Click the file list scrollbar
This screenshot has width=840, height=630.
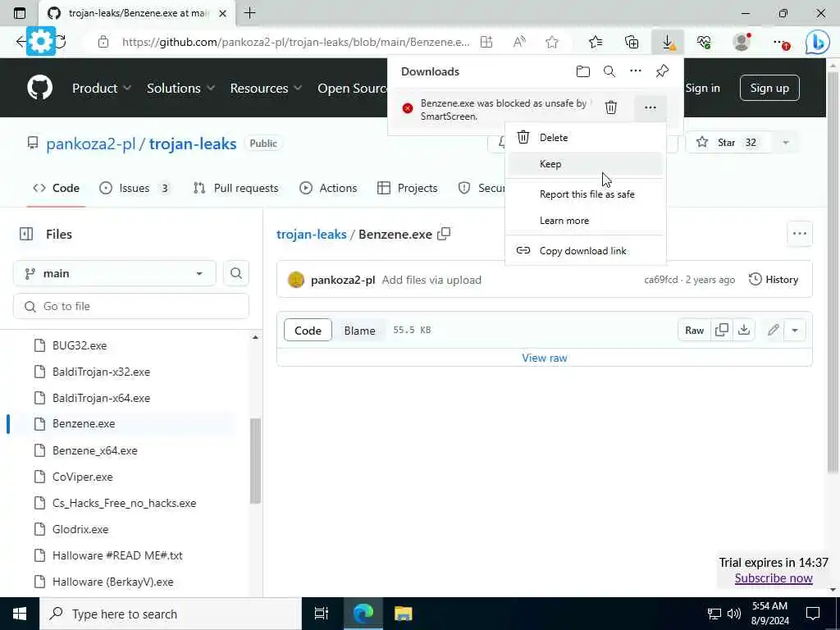click(x=256, y=461)
